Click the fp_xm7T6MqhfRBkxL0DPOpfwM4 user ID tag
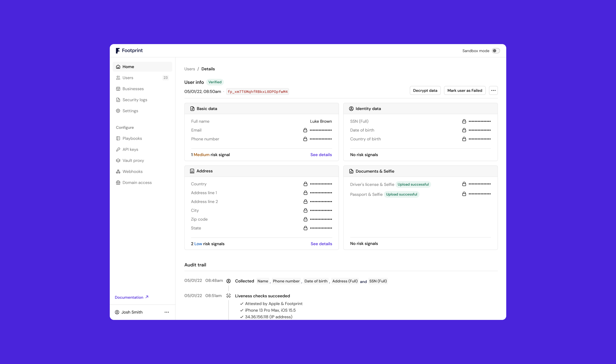 tap(257, 92)
